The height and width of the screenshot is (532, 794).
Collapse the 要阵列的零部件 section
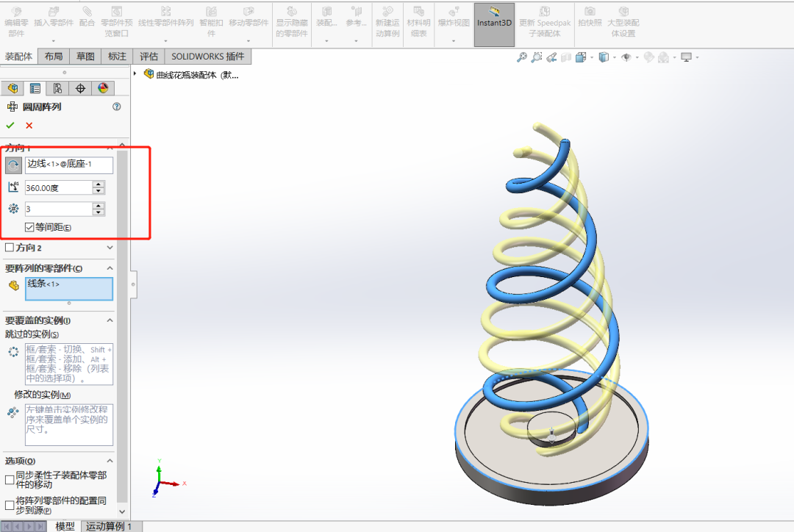click(110, 269)
